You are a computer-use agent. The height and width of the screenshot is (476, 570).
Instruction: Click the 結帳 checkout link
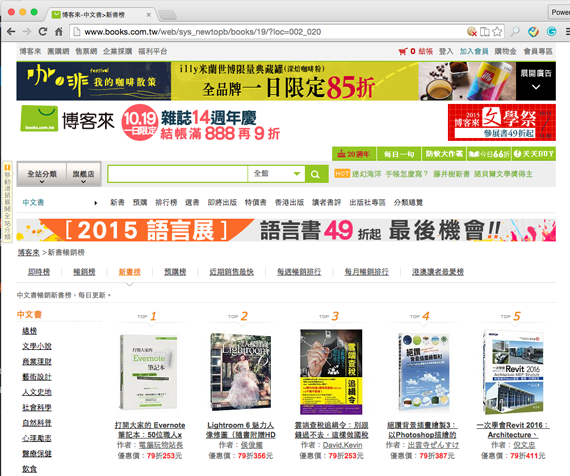pos(425,52)
